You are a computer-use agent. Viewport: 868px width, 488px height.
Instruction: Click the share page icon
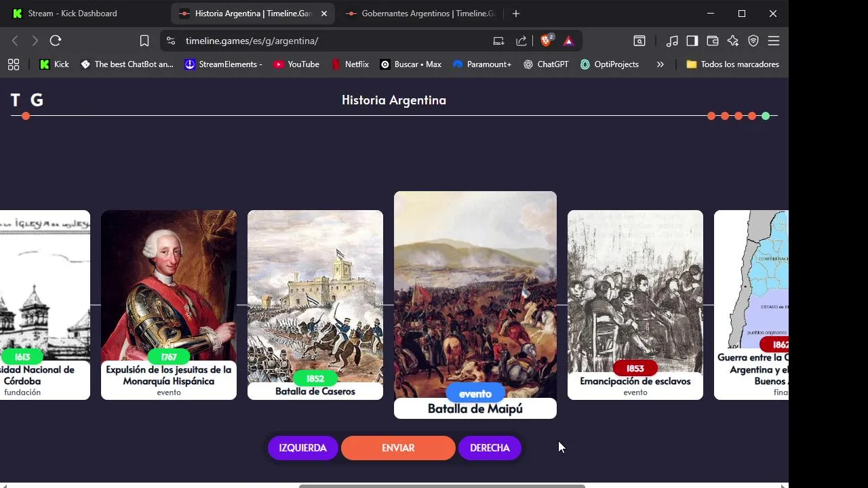521,41
